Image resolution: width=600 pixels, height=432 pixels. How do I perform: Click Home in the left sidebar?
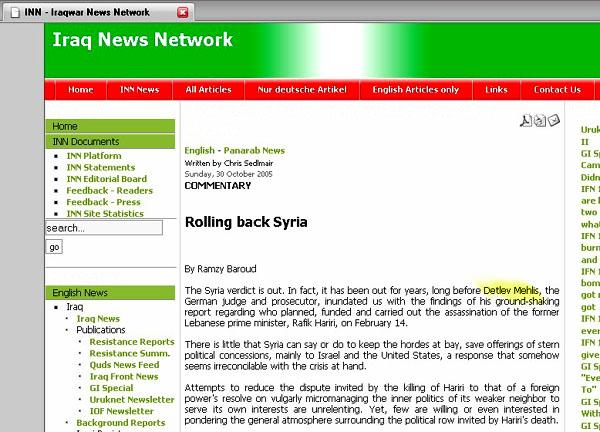[65, 127]
